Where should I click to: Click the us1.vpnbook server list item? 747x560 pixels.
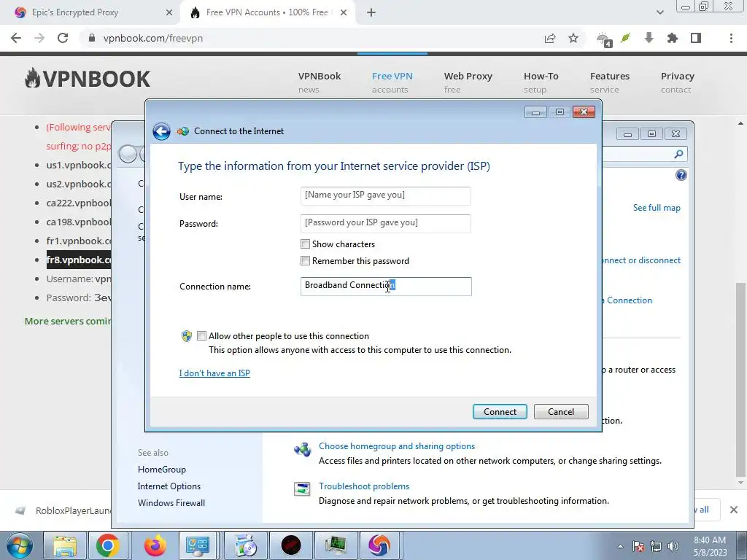tap(79, 166)
